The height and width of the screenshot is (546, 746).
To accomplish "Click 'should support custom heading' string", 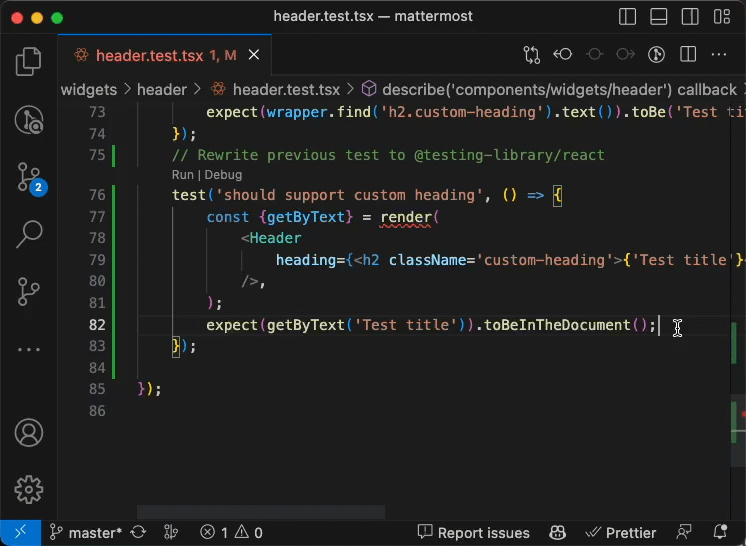I will [x=349, y=195].
